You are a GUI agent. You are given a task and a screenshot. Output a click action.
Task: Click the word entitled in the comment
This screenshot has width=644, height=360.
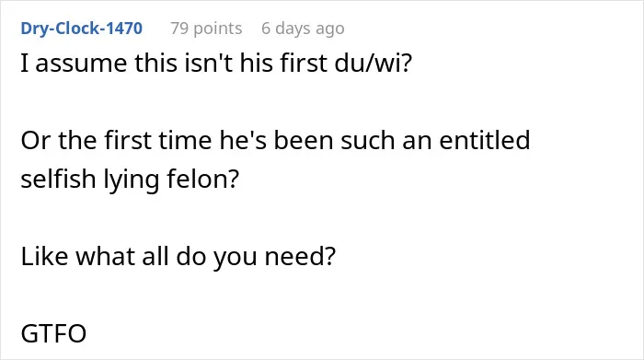pos(485,140)
